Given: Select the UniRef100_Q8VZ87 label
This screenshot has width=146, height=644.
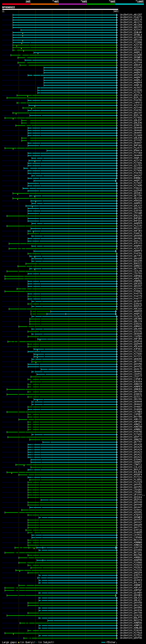Looking at the screenshot, I should pyautogui.click(x=131, y=286).
